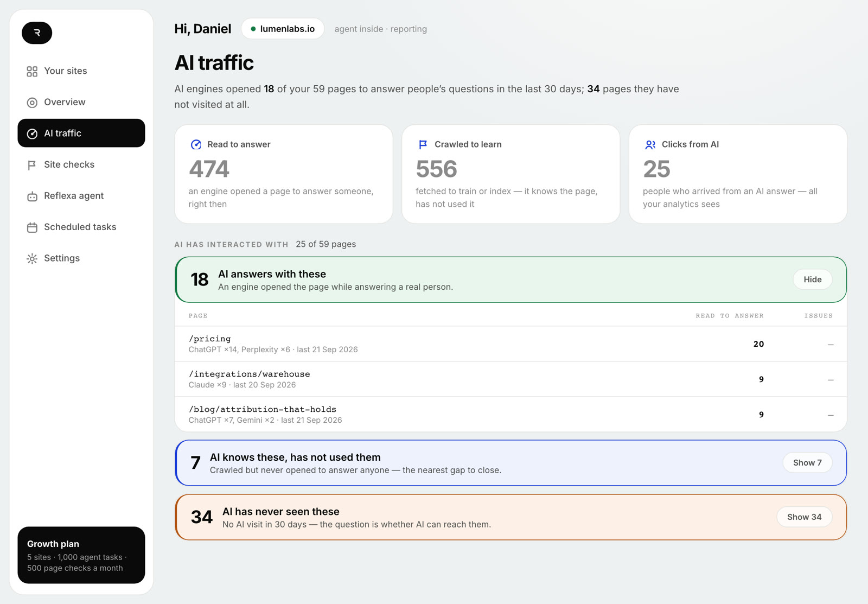This screenshot has width=868, height=604.
Task: Click the Crawled to learn flag icon
Action: click(423, 144)
